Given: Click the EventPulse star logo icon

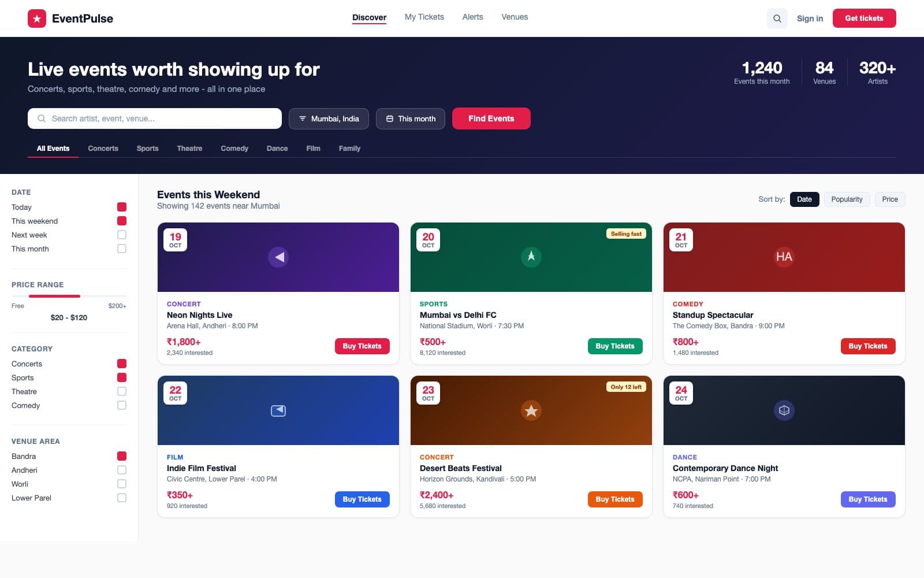Looking at the screenshot, I should pyautogui.click(x=37, y=18).
